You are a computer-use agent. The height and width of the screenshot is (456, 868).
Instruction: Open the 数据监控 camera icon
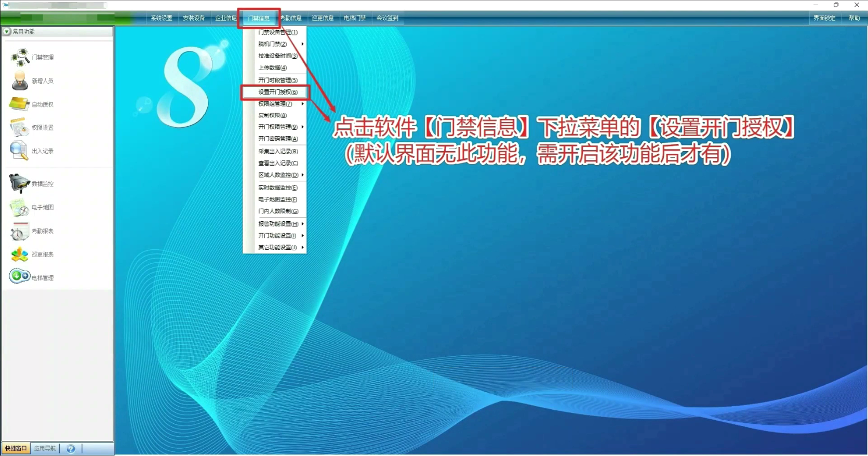pyautogui.click(x=19, y=183)
